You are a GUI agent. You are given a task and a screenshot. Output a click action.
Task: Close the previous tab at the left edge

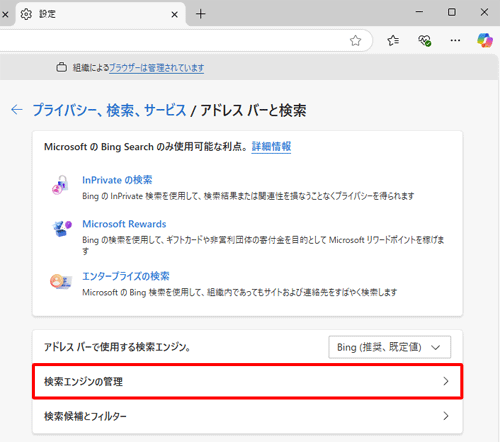point(5,14)
